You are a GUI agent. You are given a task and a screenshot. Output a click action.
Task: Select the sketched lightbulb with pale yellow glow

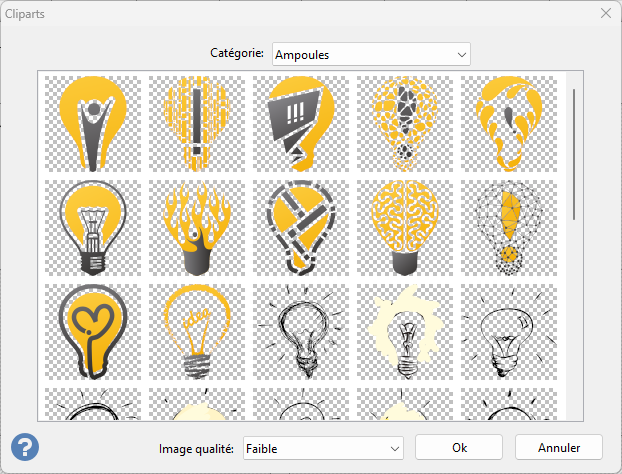(405, 331)
